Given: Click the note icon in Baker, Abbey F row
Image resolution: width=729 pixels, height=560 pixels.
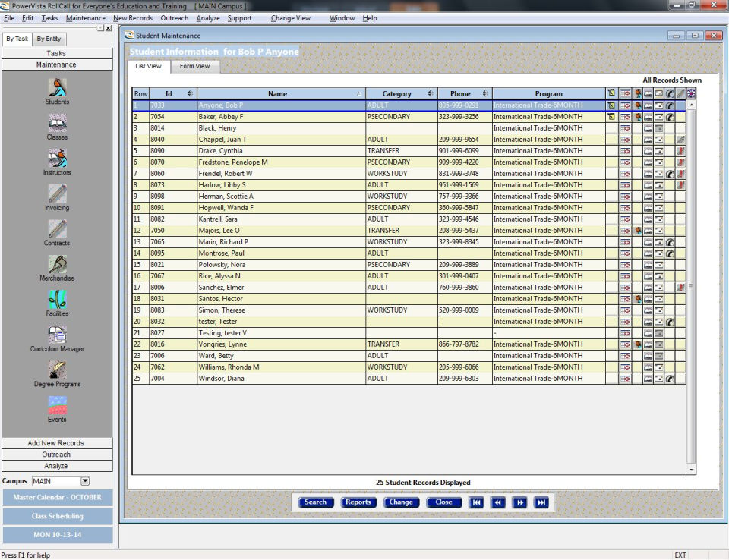Looking at the screenshot, I should (611, 117).
